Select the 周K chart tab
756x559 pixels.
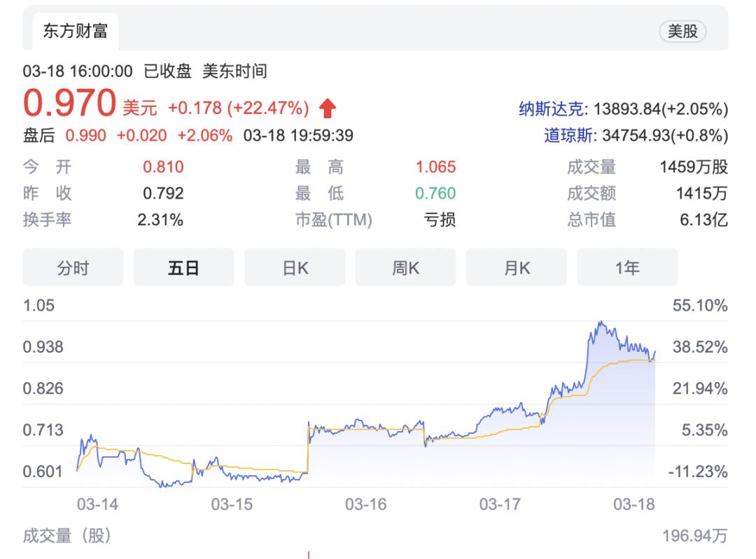click(405, 267)
